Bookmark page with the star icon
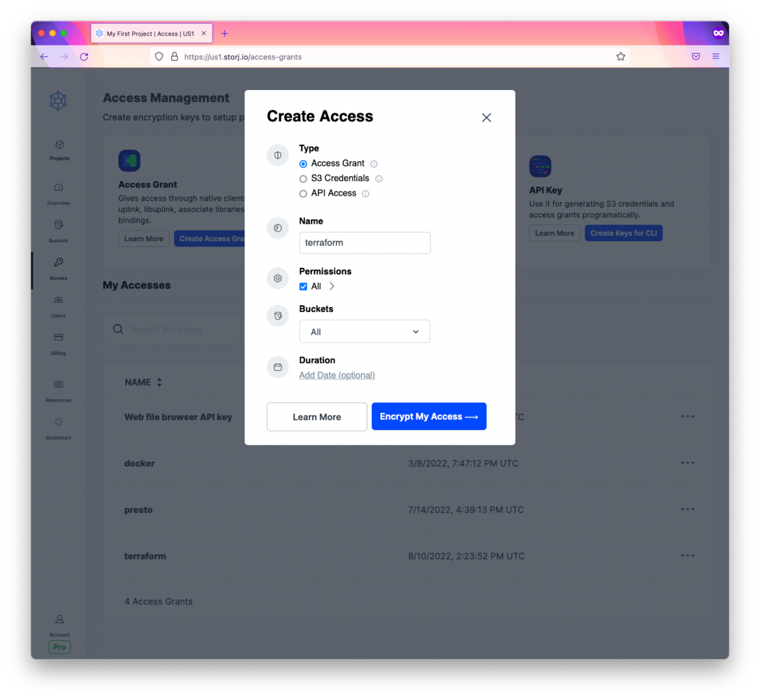 pos(620,57)
